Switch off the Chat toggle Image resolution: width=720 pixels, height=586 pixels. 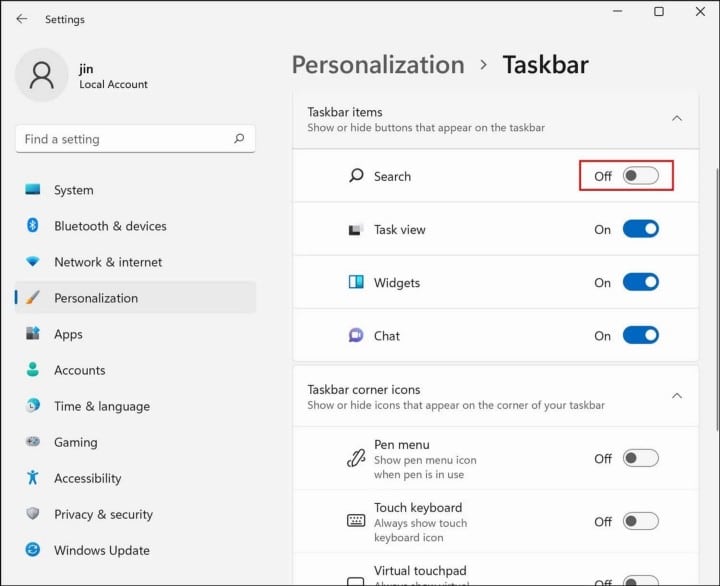(641, 335)
